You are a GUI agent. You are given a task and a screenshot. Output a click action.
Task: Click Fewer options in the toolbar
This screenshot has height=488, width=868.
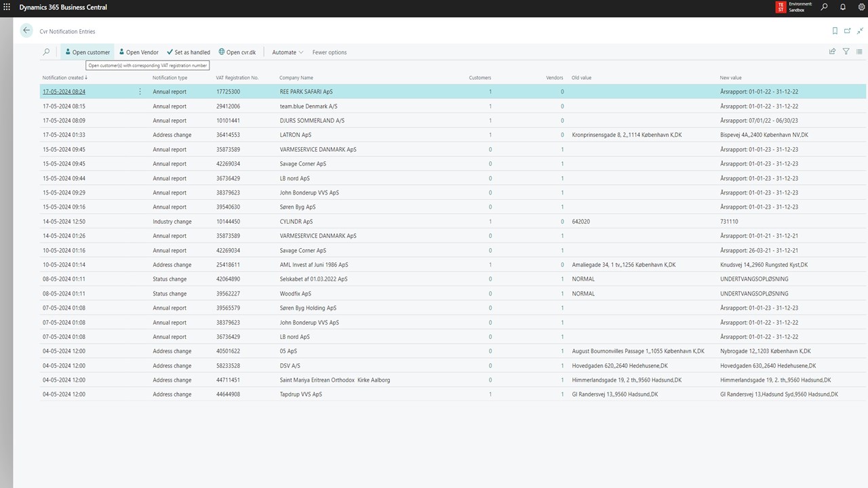coord(329,52)
